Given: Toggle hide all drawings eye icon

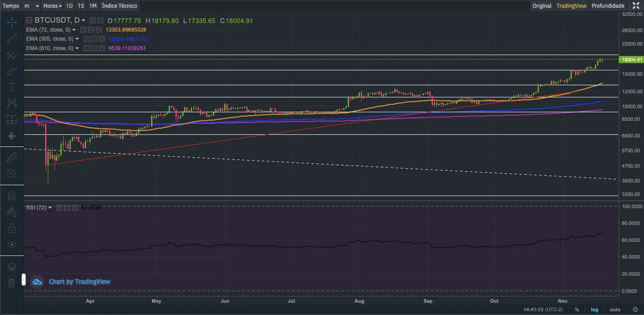Looking at the screenshot, I should (12, 245).
